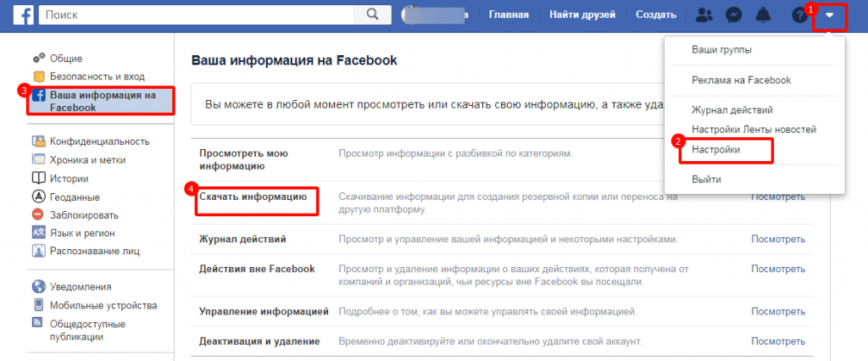Choose Выйти to log out
The width and height of the screenshot is (868, 361).
(x=706, y=180)
